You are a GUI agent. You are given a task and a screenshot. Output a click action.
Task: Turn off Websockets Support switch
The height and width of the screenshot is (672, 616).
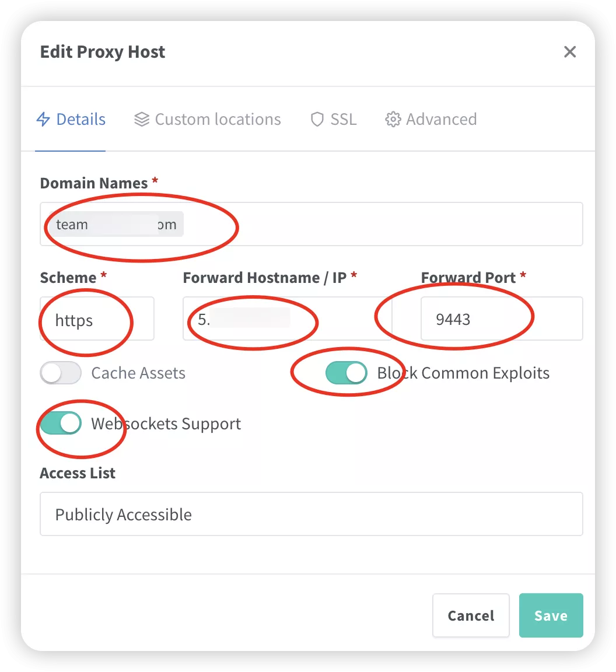click(x=61, y=423)
